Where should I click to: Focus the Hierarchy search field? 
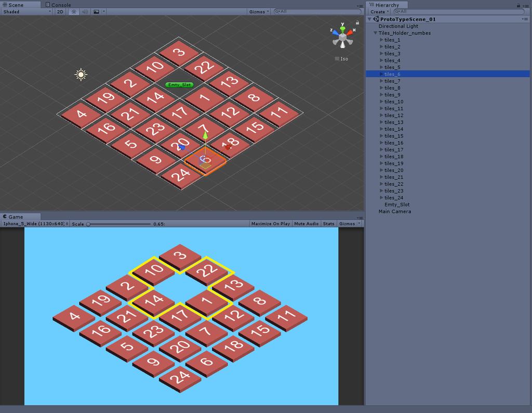[459, 11]
